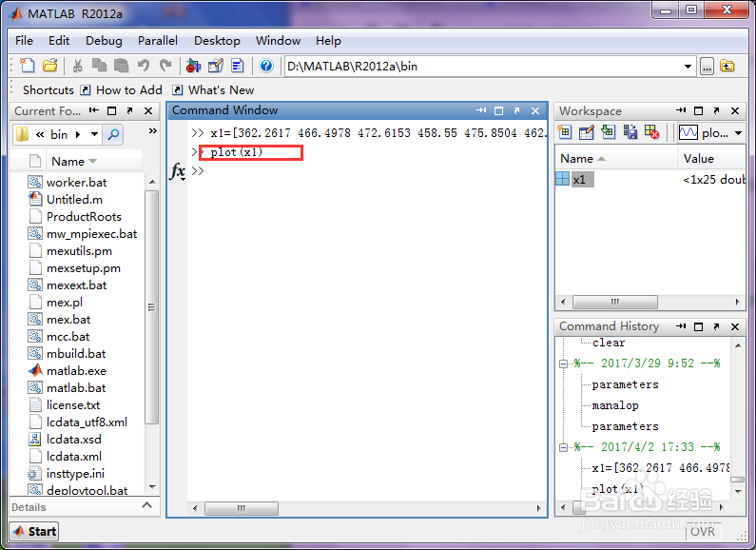Select clear entry in Command History
The image size is (756, 550).
click(609, 343)
